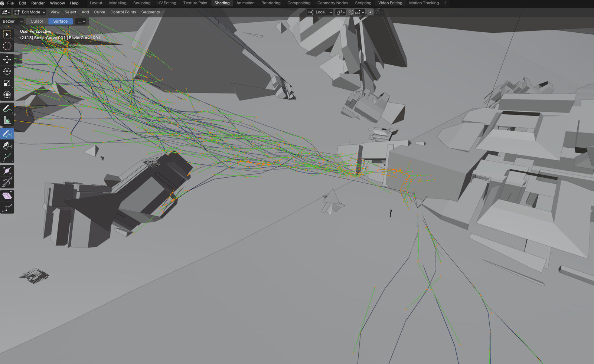The image size is (594, 364).
Task: Open the Edit Mode dropdown
Action: 30,12
